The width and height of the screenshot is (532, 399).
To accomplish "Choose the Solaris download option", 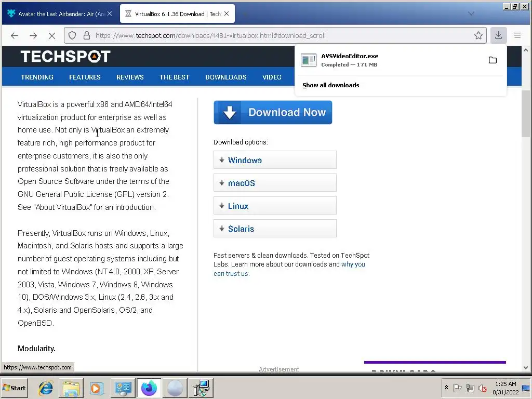I will tap(275, 229).
